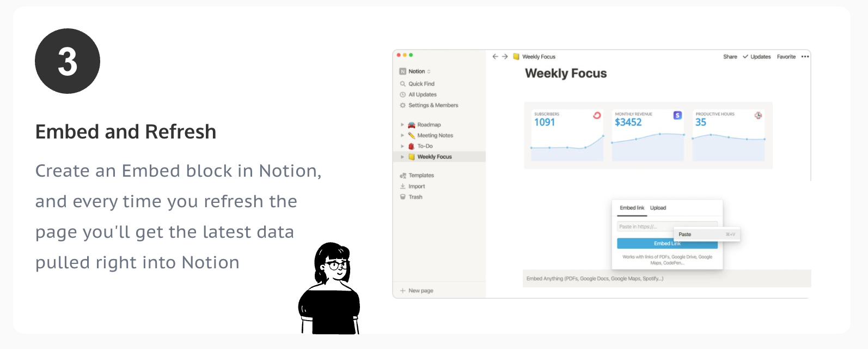868x349 pixels.
Task: Click the more options ellipsis in the top bar
Action: [805, 56]
